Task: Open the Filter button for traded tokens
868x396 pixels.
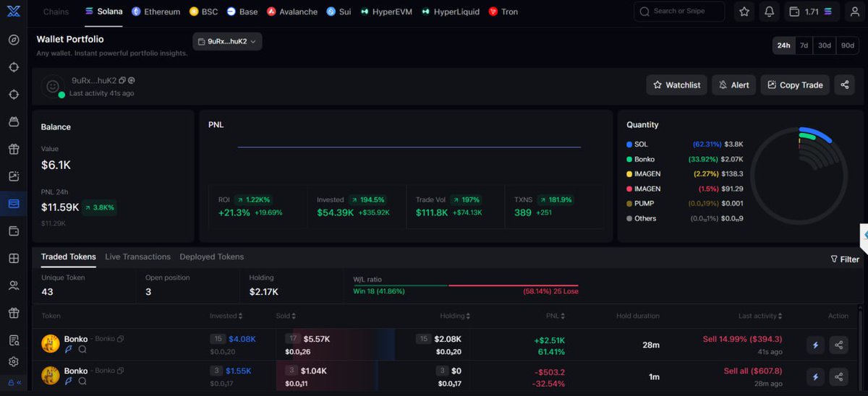Action: [845, 259]
